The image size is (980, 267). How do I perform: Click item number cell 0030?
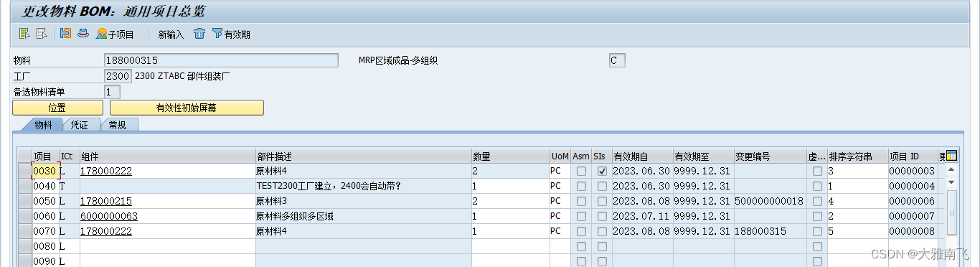pos(45,172)
